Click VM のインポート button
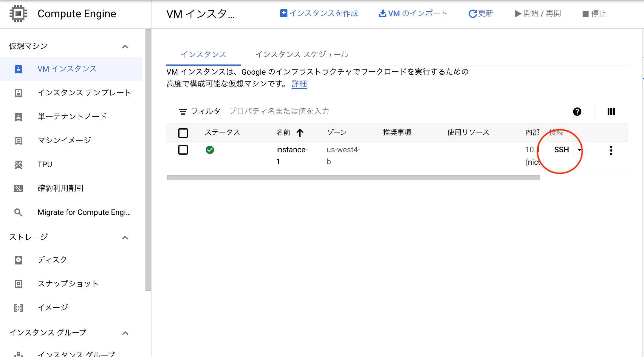Screen dimensions: 644x357 pyautogui.click(x=413, y=13)
